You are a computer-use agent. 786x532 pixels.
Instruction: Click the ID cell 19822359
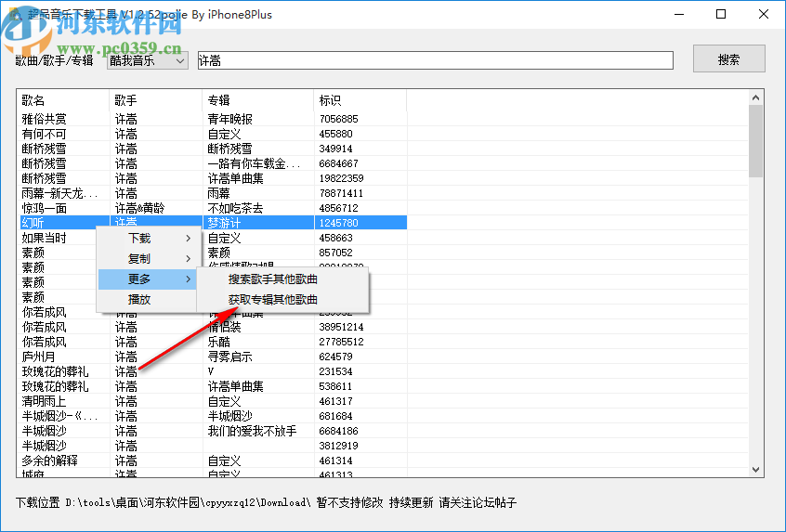click(x=341, y=178)
